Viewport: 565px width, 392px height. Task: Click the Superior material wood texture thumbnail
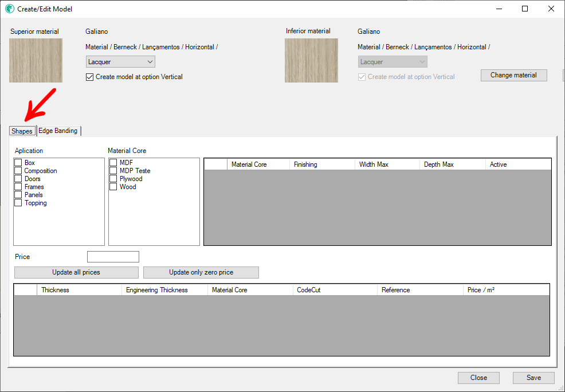click(36, 61)
